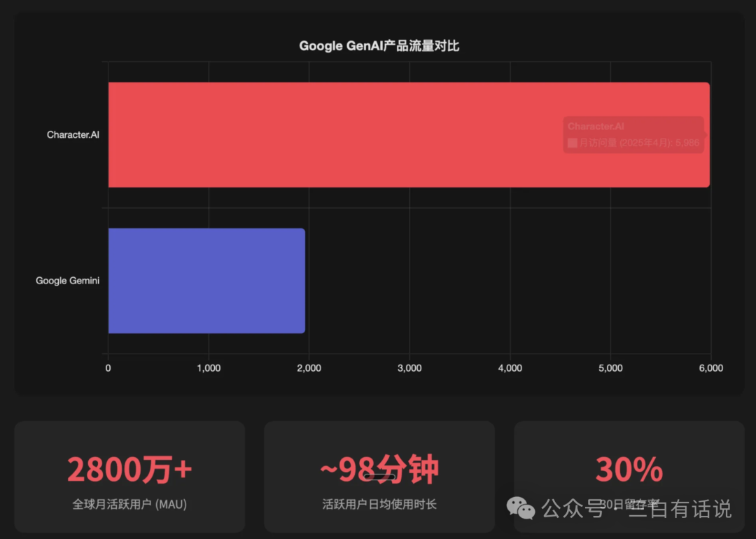The height and width of the screenshot is (539, 756).
Task: Click the x-axis tick label 6,000
Action: (711, 368)
